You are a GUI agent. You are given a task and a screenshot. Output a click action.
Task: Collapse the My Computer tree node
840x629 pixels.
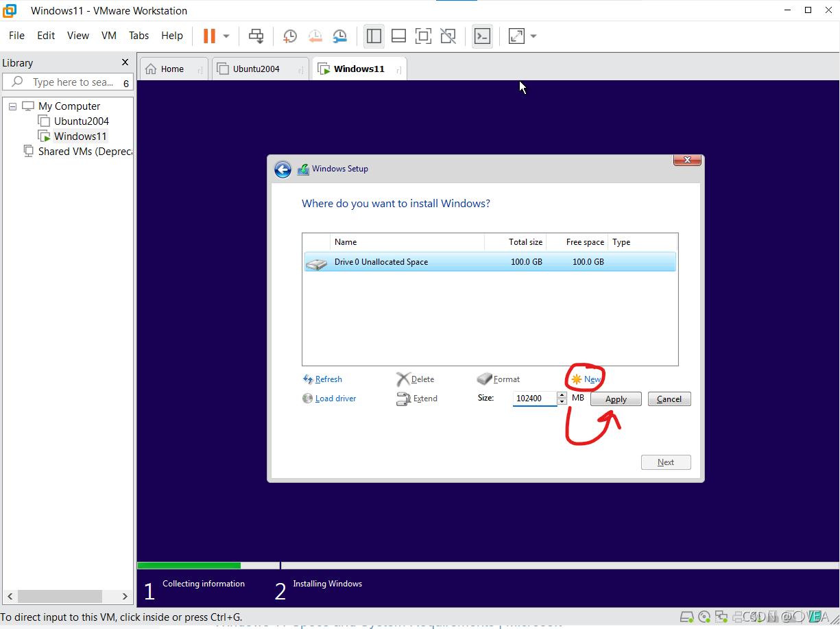[12, 106]
